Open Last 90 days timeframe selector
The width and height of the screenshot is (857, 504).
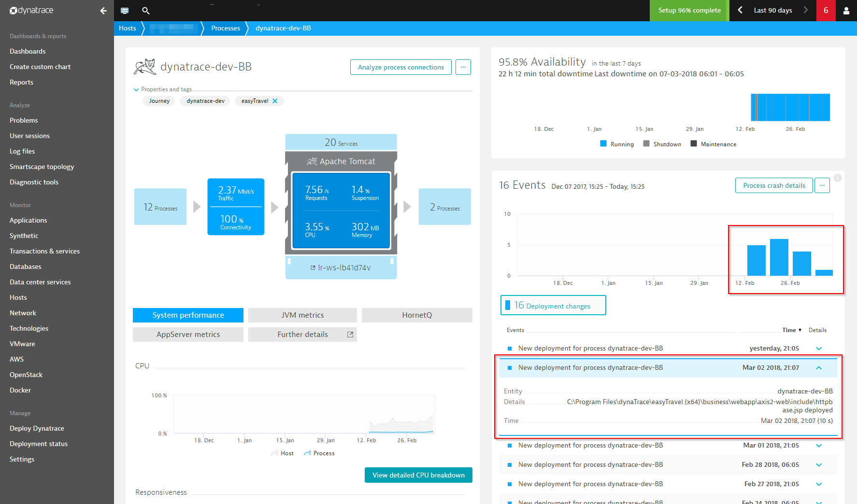point(772,10)
